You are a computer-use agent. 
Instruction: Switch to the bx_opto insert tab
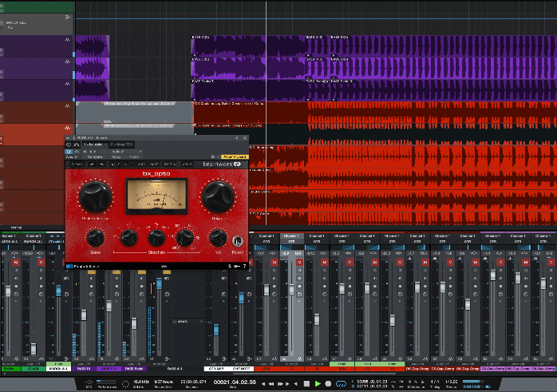tap(93, 145)
